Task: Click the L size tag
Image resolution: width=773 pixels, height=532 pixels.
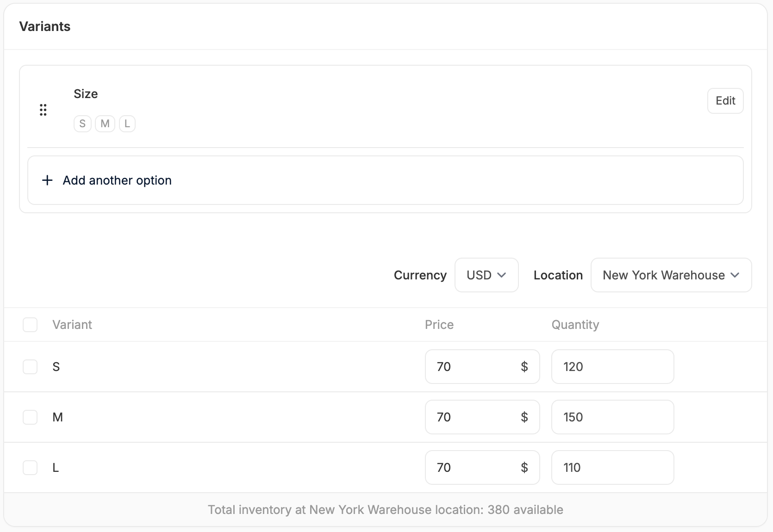Action: (127, 124)
